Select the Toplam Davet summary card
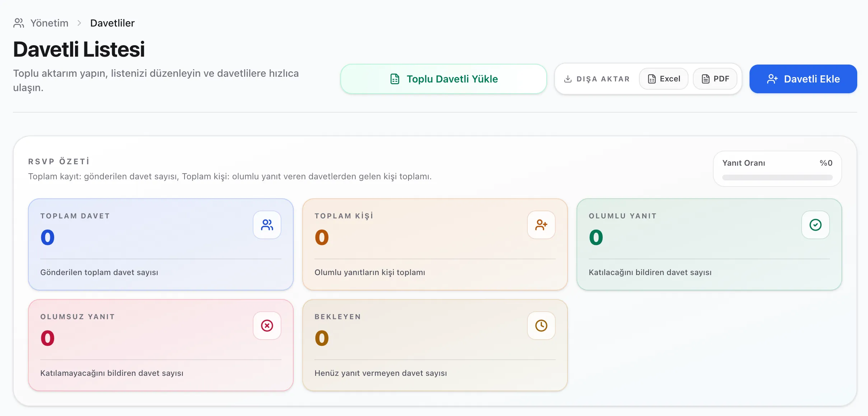The image size is (868, 416). pyautogui.click(x=160, y=244)
